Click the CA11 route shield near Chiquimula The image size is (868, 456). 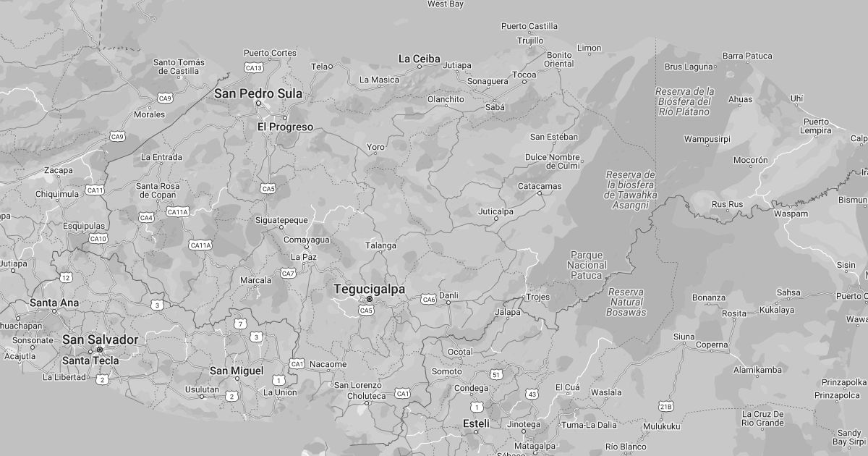coord(95,190)
